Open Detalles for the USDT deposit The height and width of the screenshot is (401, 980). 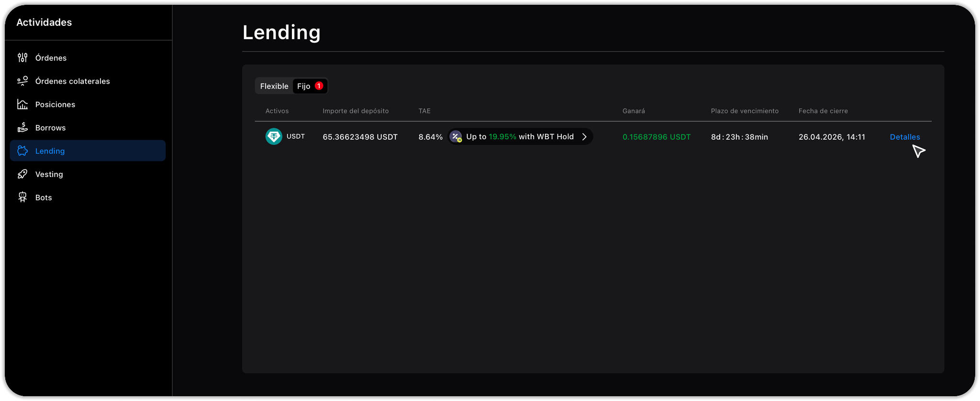904,137
